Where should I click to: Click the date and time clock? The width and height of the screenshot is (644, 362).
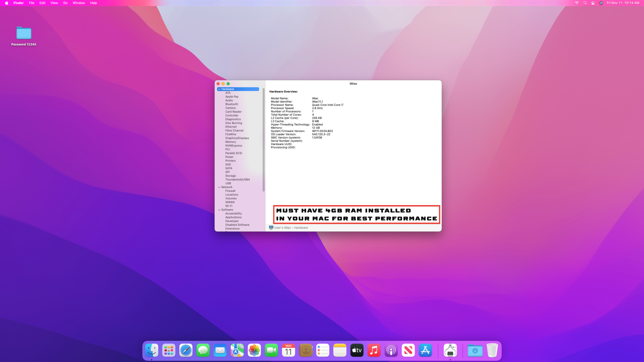[623, 3]
